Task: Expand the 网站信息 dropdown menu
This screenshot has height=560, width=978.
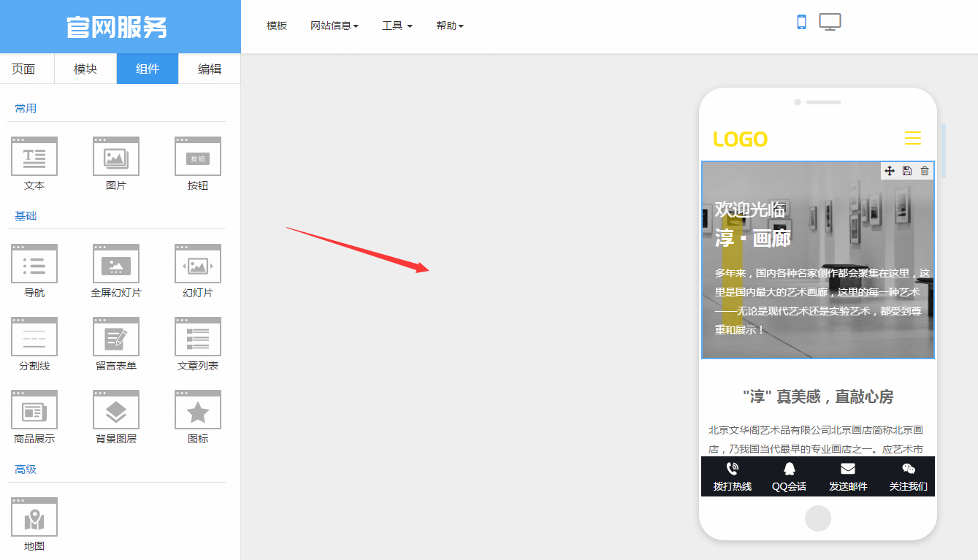Action: pyautogui.click(x=335, y=26)
